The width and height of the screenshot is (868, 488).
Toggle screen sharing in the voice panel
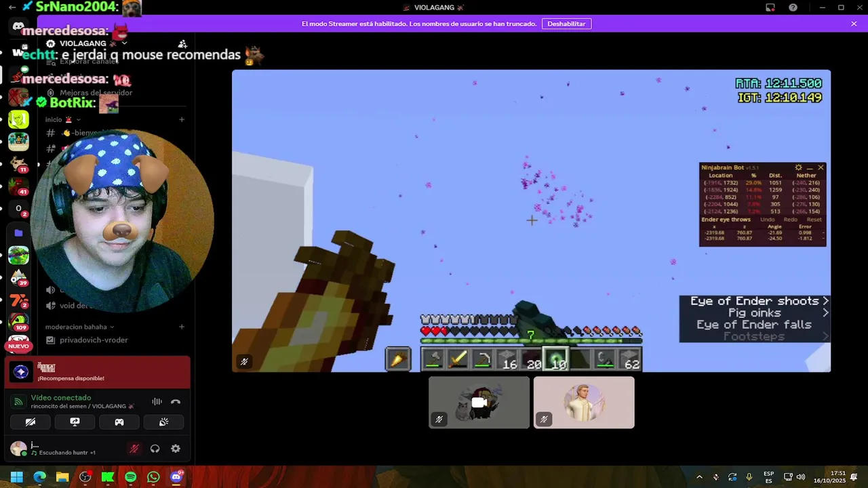point(75,422)
